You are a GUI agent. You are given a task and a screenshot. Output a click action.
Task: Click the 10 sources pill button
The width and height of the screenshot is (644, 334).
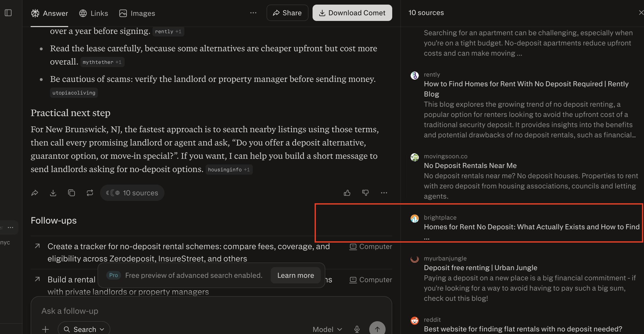(x=132, y=193)
